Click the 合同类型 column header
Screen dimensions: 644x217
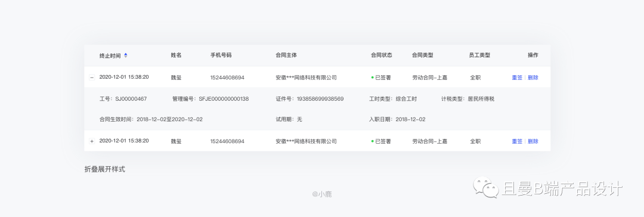click(423, 55)
